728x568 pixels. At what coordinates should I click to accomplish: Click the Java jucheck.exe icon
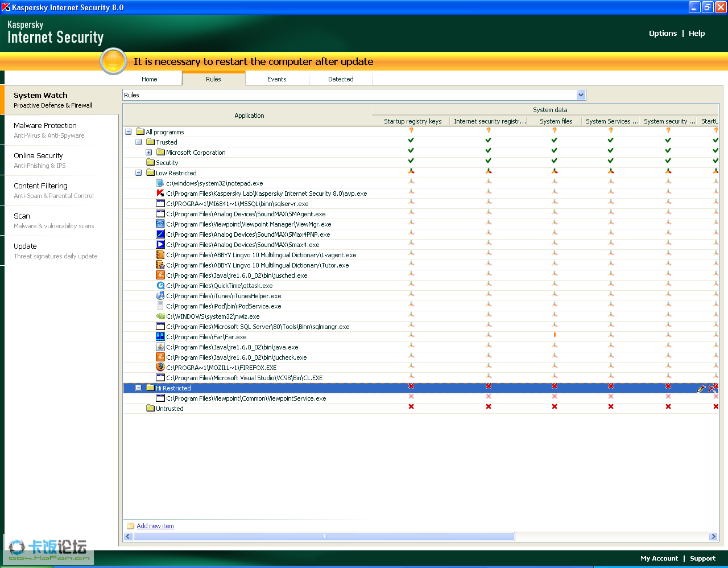click(x=160, y=357)
